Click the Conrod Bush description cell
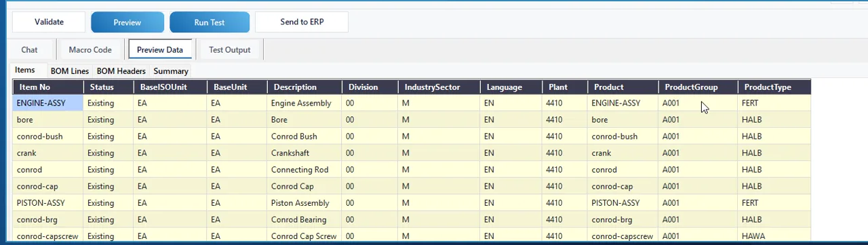The height and width of the screenshot is (245, 868). pos(304,136)
